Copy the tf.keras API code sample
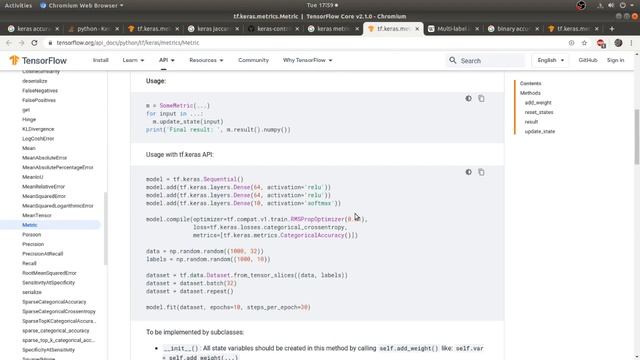Image resolution: width=640 pixels, height=360 pixels. coord(481,172)
